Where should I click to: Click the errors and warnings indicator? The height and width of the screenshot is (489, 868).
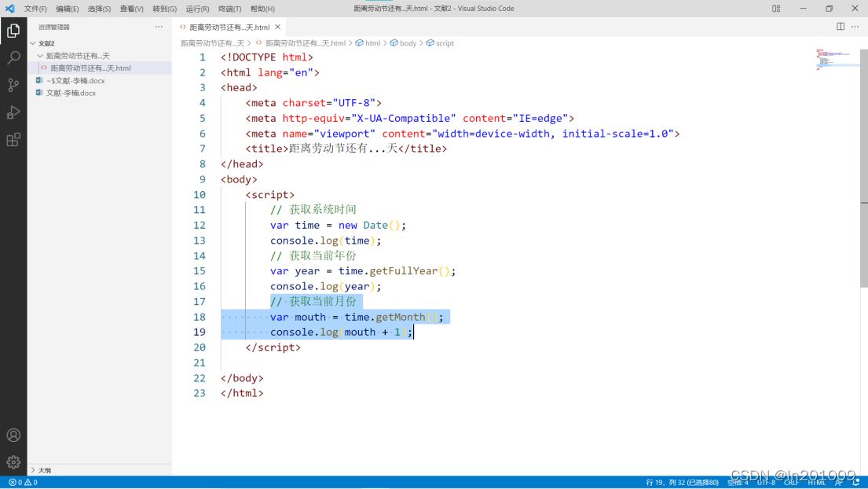click(24, 483)
